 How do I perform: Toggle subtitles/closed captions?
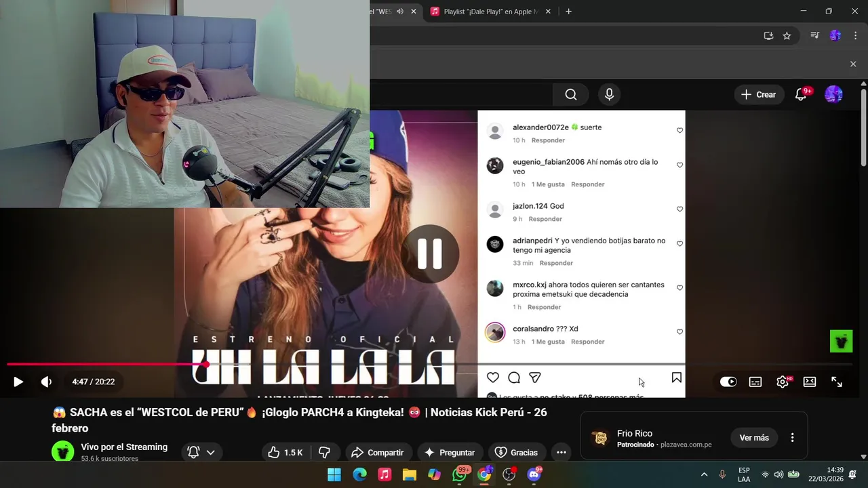(755, 382)
